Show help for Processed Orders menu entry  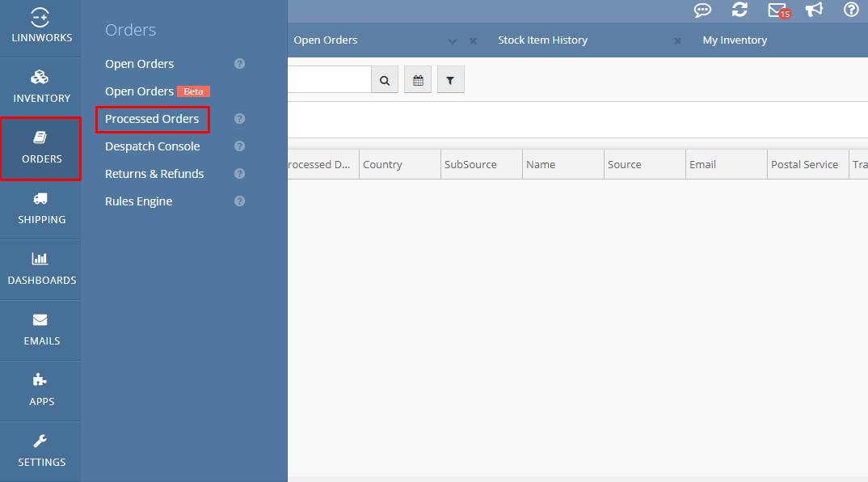click(x=239, y=119)
